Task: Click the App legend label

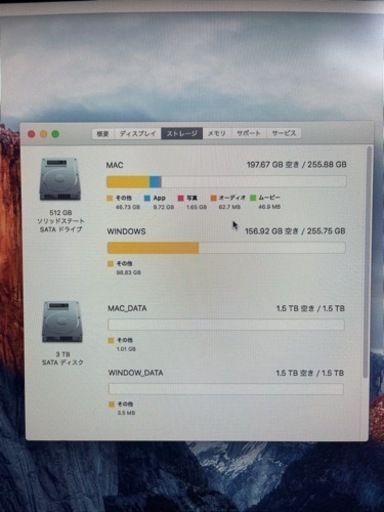Action: tap(159, 198)
